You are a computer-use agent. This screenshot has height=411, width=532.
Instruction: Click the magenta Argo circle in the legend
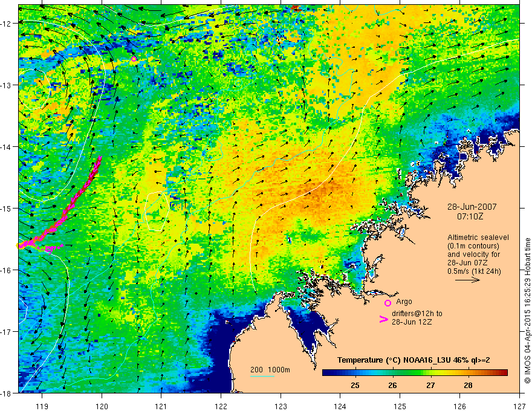pyautogui.click(x=388, y=303)
